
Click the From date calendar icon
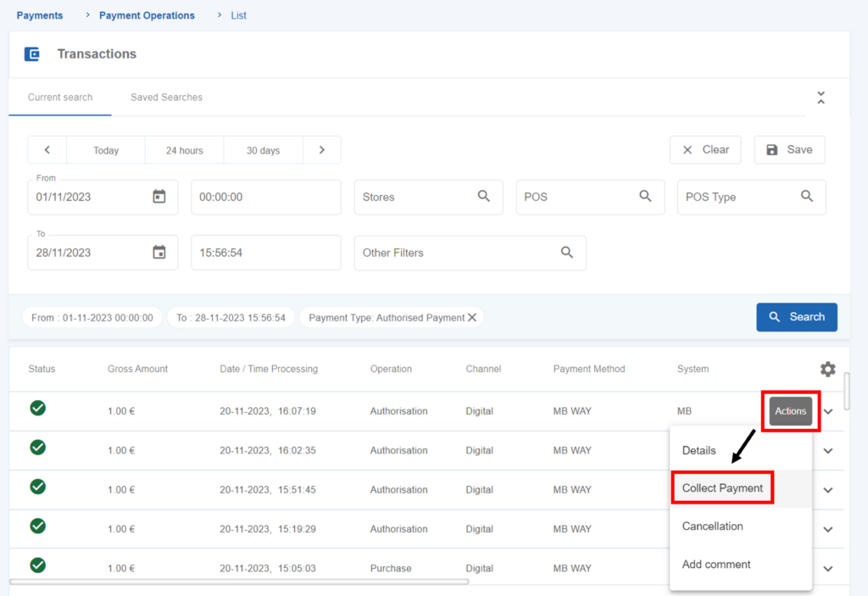click(x=159, y=197)
